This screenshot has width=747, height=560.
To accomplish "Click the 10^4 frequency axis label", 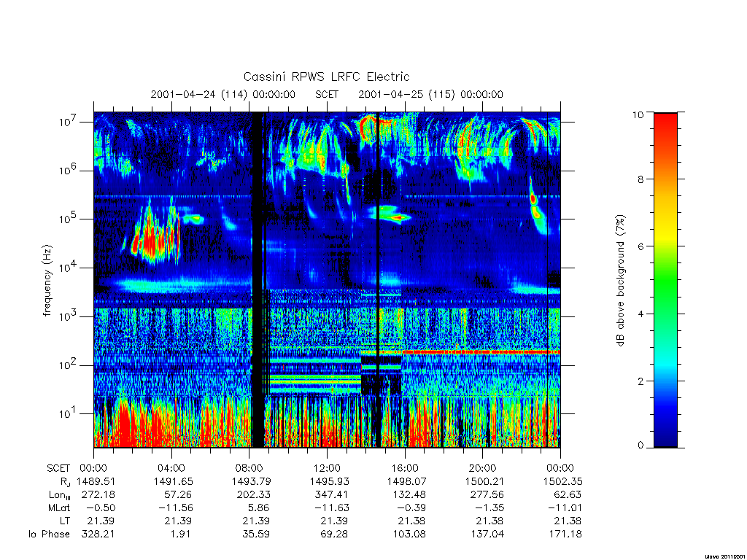I will pos(68,268).
